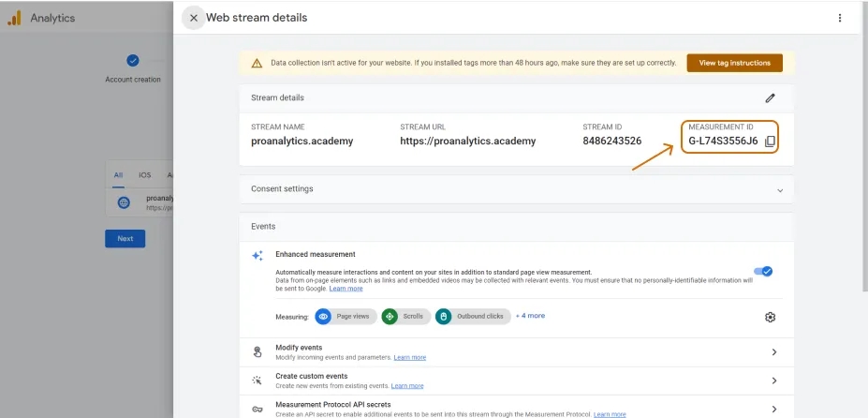Image resolution: width=868 pixels, height=418 pixels.
Task: Open Create custom events Learn more link
Action: pyautogui.click(x=407, y=386)
